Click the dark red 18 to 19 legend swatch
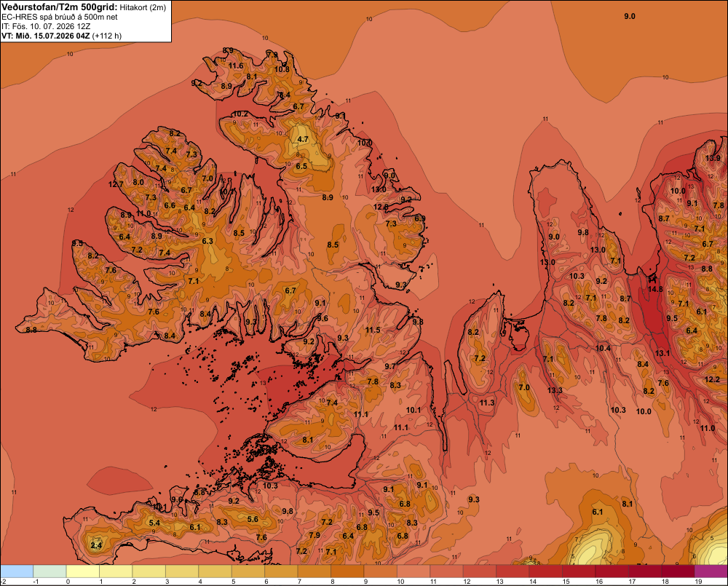728x586 pixels. pos(678,571)
